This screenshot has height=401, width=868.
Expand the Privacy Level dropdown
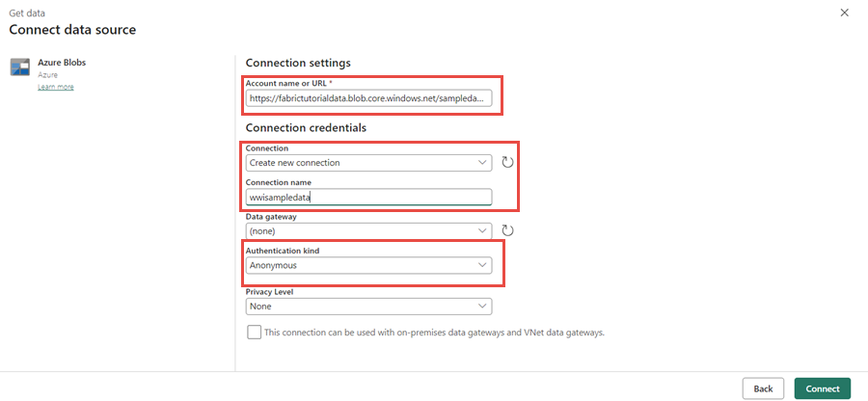pos(368,307)
